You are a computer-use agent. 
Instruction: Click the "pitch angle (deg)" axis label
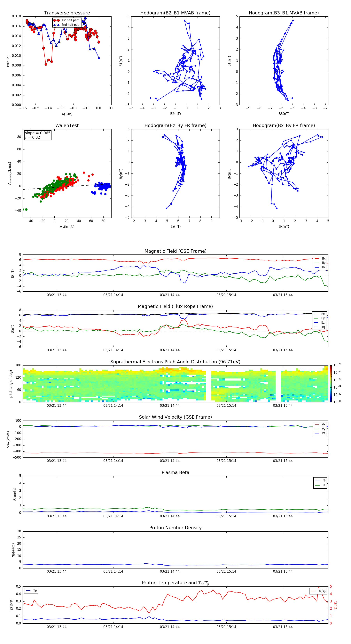pos(11,384)
